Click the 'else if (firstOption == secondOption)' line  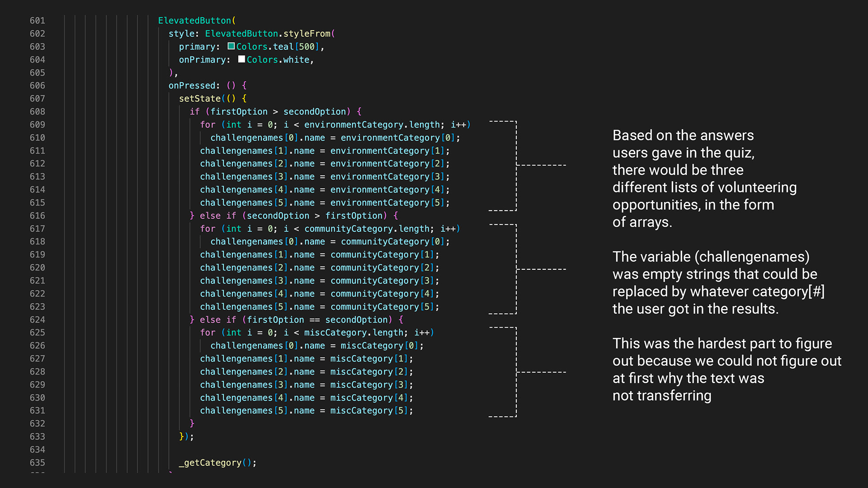[x=296, y=319]
